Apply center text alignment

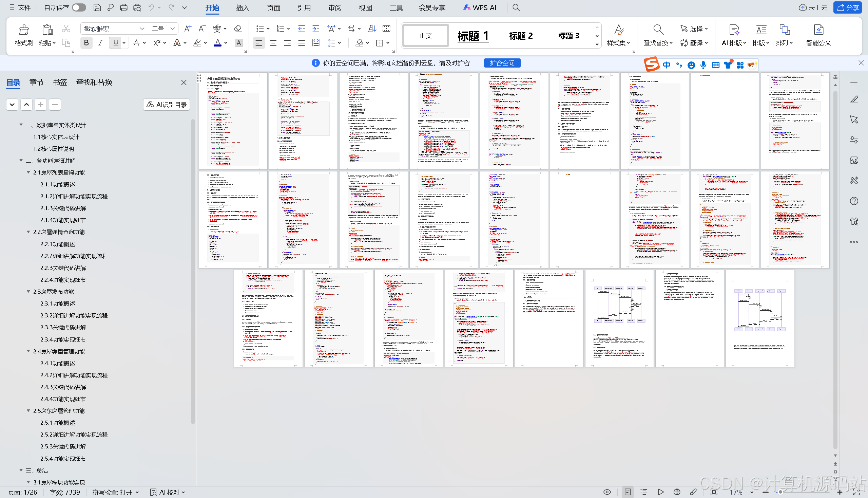point(273,43)
